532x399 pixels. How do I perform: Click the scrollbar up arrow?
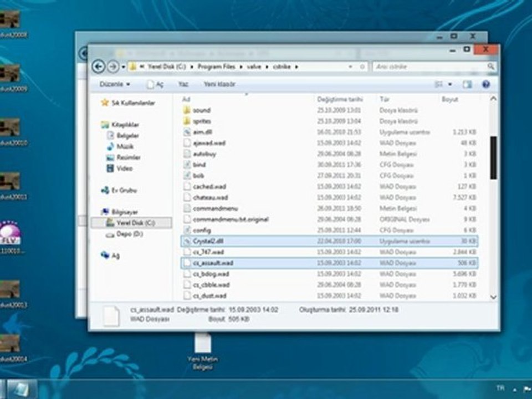(493, 99)
